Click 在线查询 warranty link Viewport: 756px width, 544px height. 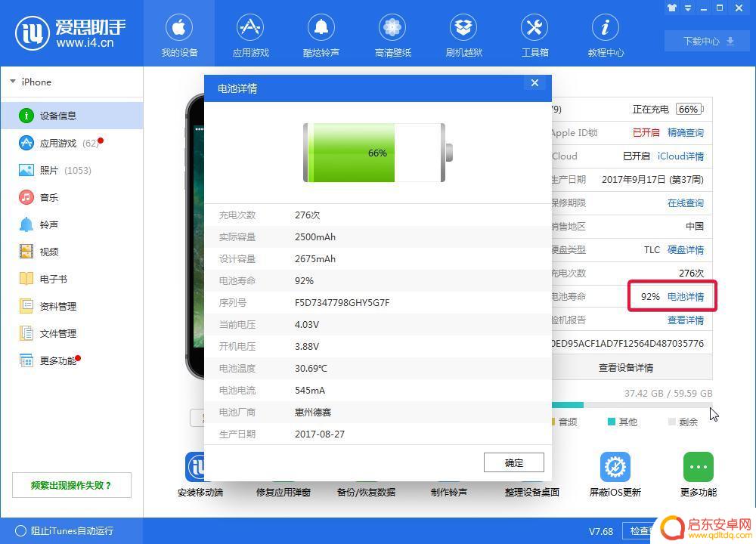685,202
